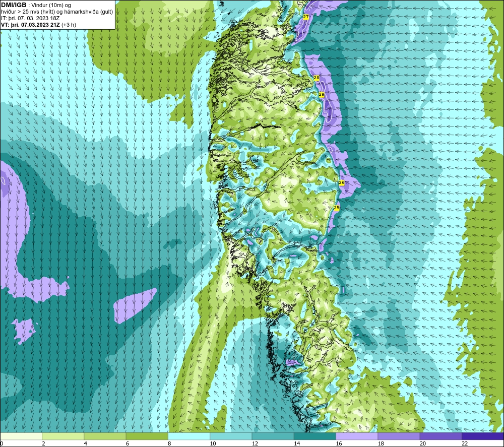This screenshot has width=504, height=447.
Task: Click the yellow gust label 26
Action: tap(342, 182)
